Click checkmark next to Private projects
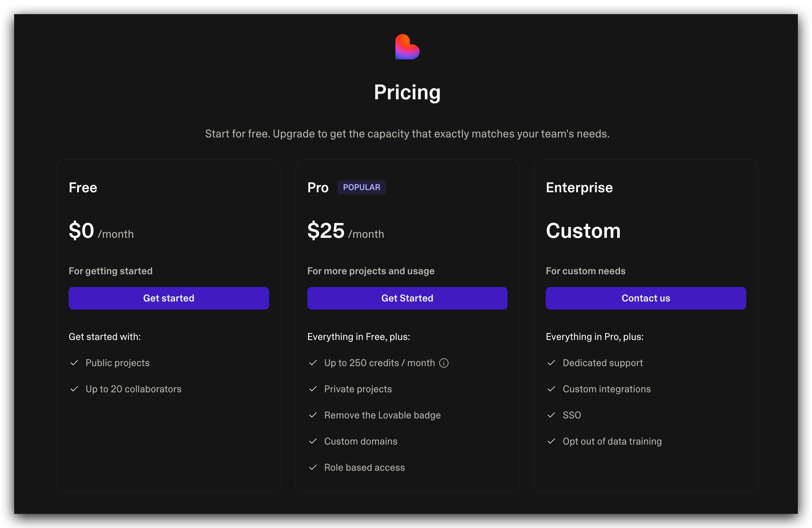Viewport: 812px width, 528px height. tap(313, 389)
